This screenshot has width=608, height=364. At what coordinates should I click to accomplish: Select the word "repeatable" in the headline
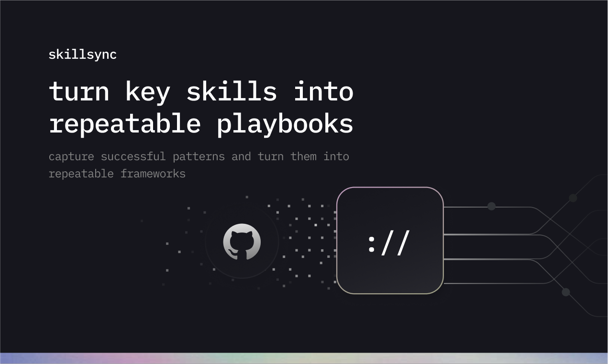(x=124, y=124)
